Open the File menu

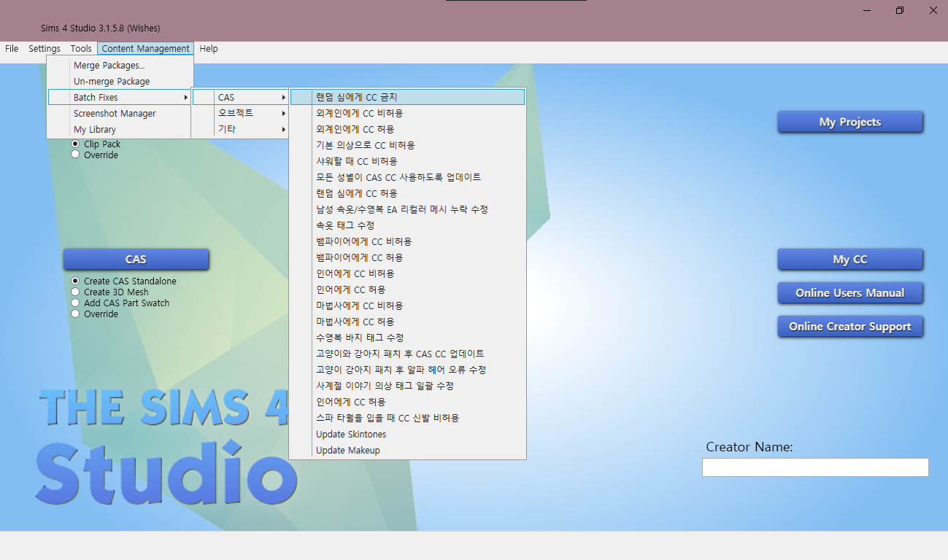click(x=12, y=49)
